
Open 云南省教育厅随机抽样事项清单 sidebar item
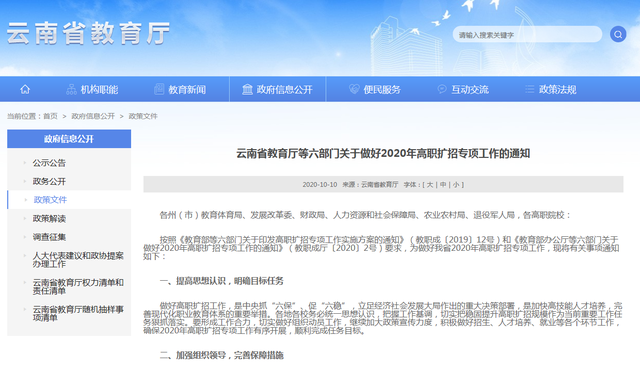[x=78, y=313]
